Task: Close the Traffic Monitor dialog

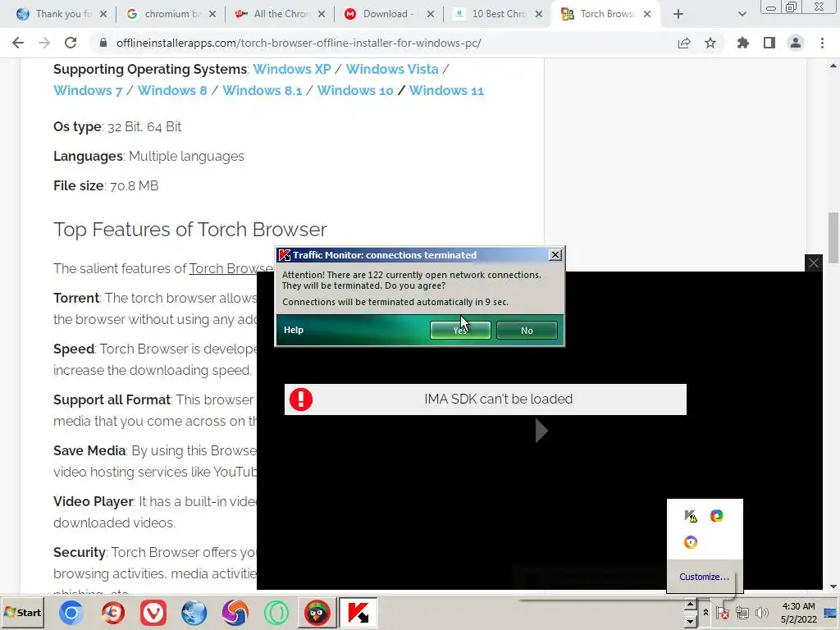Action: tap(555, 255)
